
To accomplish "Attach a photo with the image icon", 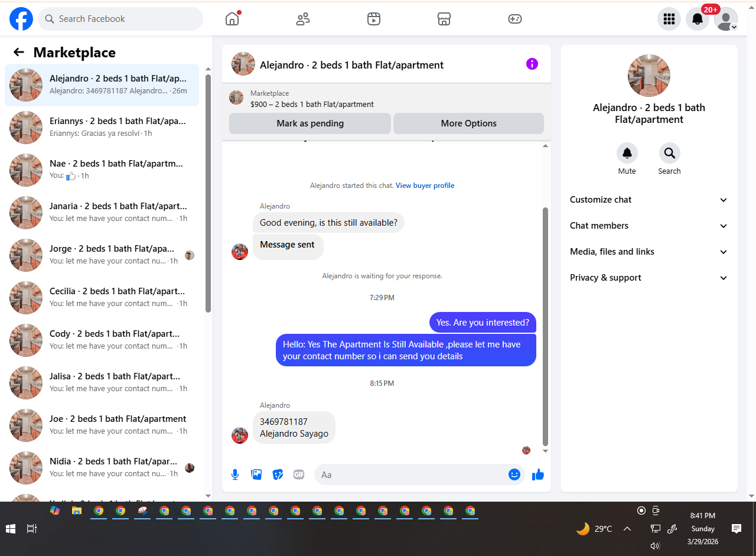I will 256,474.
